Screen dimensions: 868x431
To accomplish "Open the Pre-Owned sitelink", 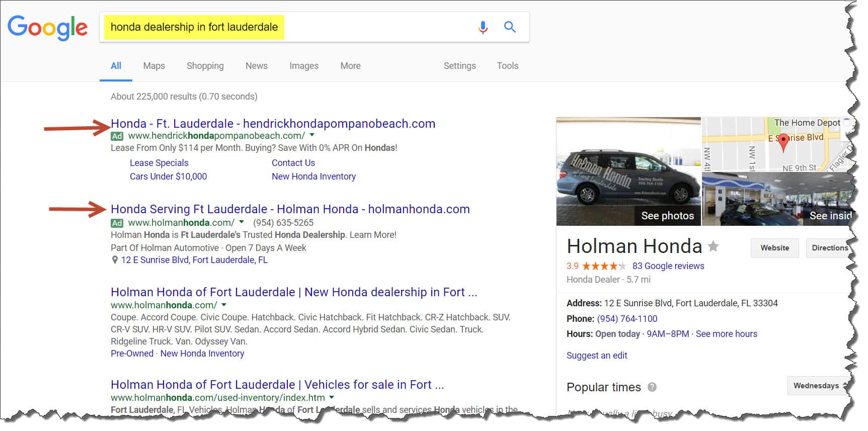I will pyautogui.click(x=132, y=354).
